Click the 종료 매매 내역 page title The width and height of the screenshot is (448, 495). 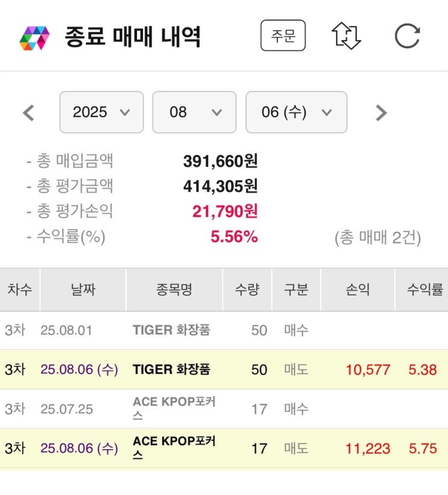click(x=133, y=37)
